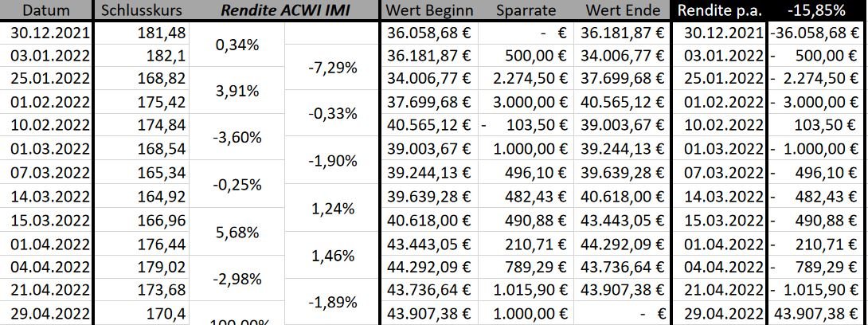The width and height of the screenshot is (868, 325).
Task: Click the -15,85% annual return cell
Action: pyautogui.click(x=815, y=11)
